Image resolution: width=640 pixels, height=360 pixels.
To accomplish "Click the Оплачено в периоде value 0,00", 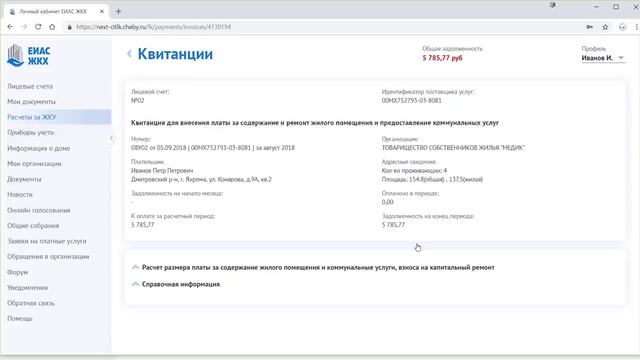I will tap(388, 202).
